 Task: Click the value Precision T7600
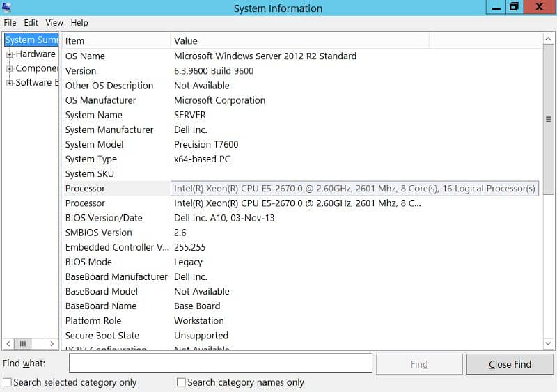click(x=206, y=144)
